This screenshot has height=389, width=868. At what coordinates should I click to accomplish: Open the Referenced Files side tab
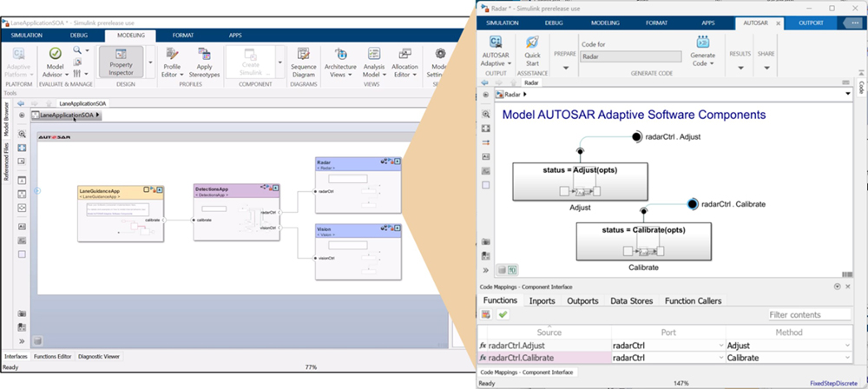[x=7, y=162]
